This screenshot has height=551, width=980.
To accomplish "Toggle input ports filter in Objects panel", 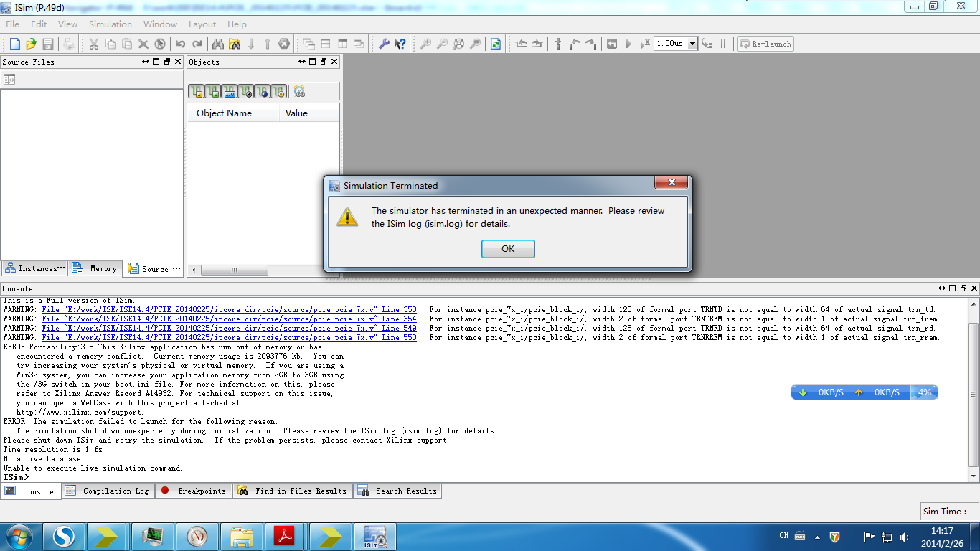I will 196,91.
